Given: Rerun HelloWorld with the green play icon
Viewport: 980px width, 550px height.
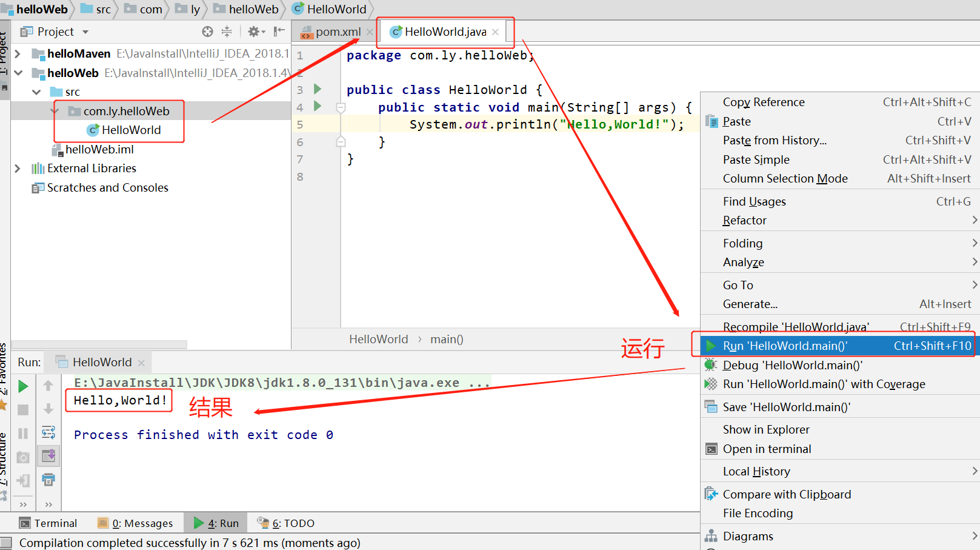Looking at the screenshot, I should 23,386.
